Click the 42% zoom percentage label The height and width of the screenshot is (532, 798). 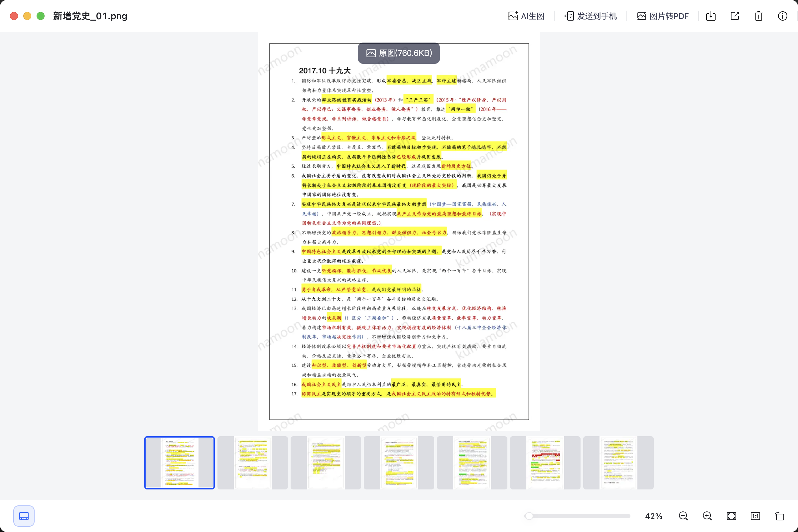click(653, 516)
